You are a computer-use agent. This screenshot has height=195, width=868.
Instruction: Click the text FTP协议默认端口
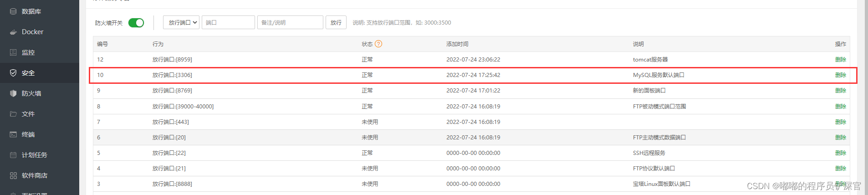(x=654, y=169)
